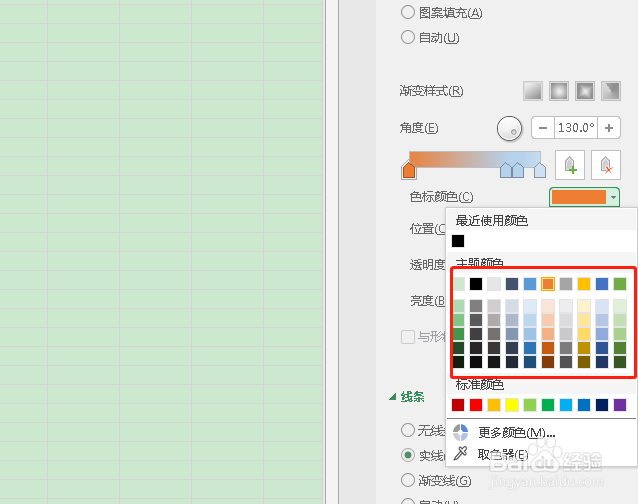Select the rightmost light blue gradient stop
The height and width of the screenshot is (504, 638).
click(540, 170)
